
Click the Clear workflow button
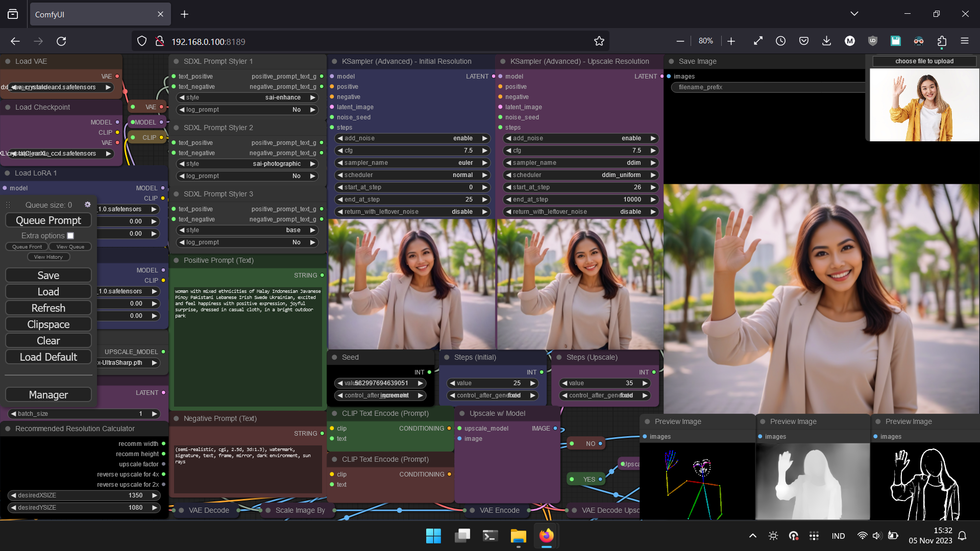tap(48, 341)
